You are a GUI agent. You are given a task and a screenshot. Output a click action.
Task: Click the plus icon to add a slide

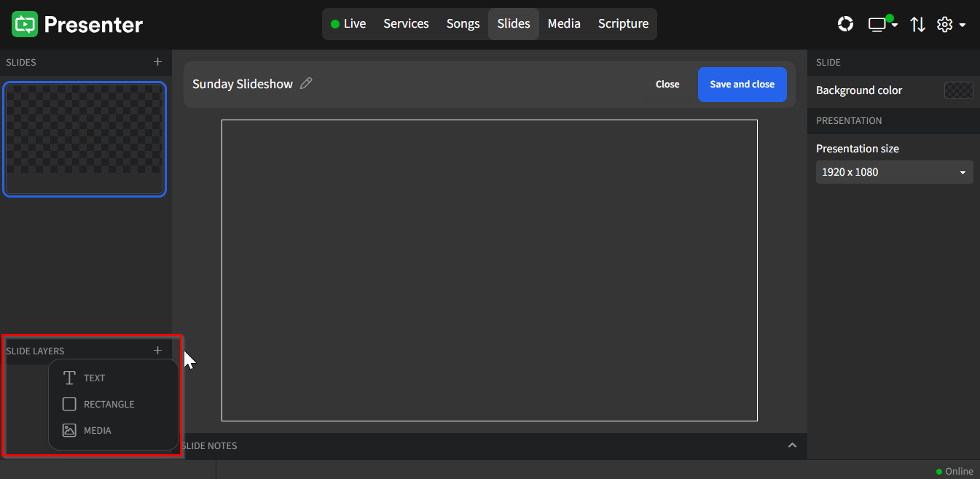click(157, 62)
